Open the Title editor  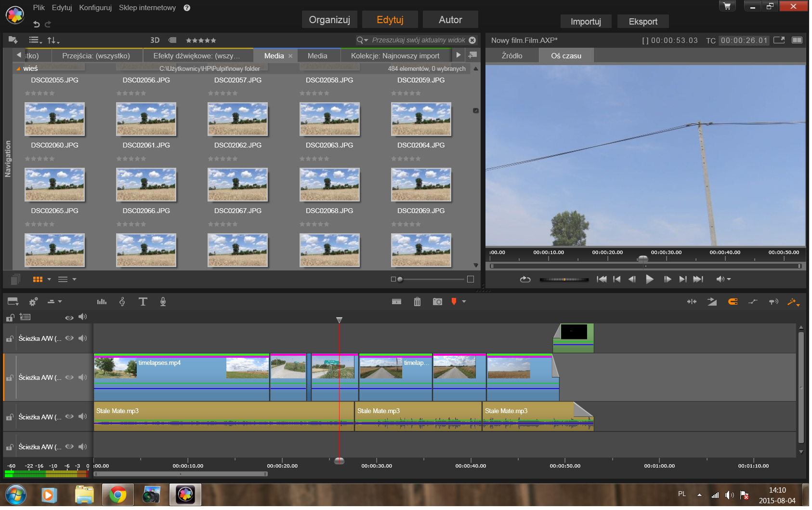point(143,301)
